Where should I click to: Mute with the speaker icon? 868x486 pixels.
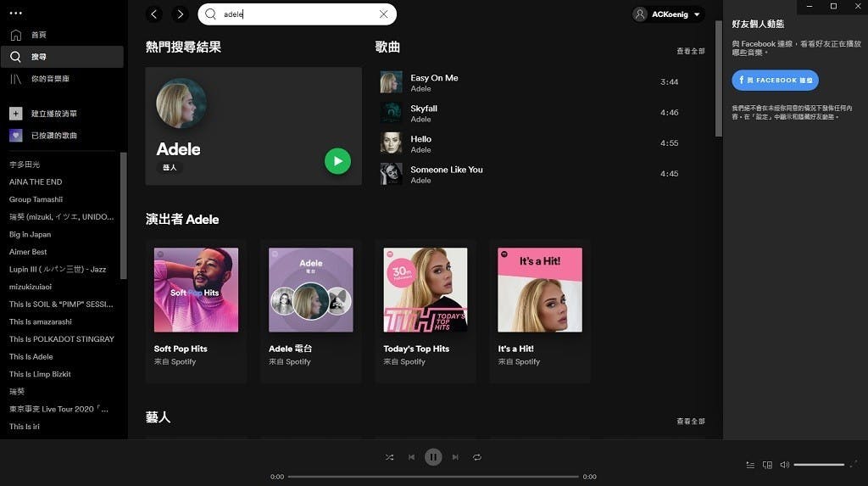pos(784,465)
